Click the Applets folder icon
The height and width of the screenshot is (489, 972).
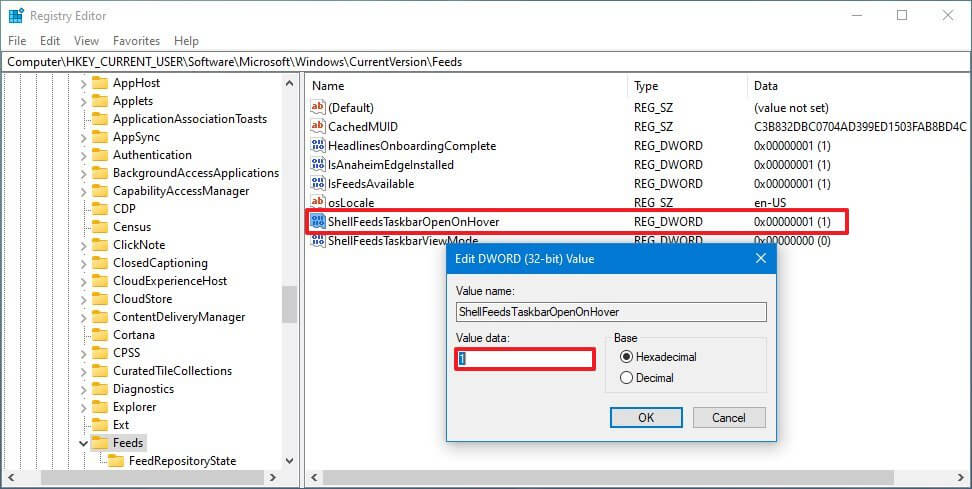pos(100,100)
